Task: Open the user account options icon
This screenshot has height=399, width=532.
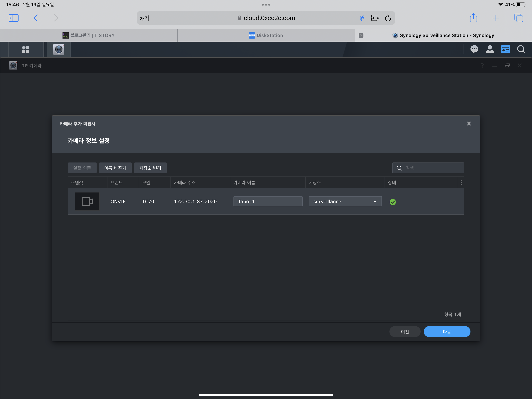Action: click(490, 49)
